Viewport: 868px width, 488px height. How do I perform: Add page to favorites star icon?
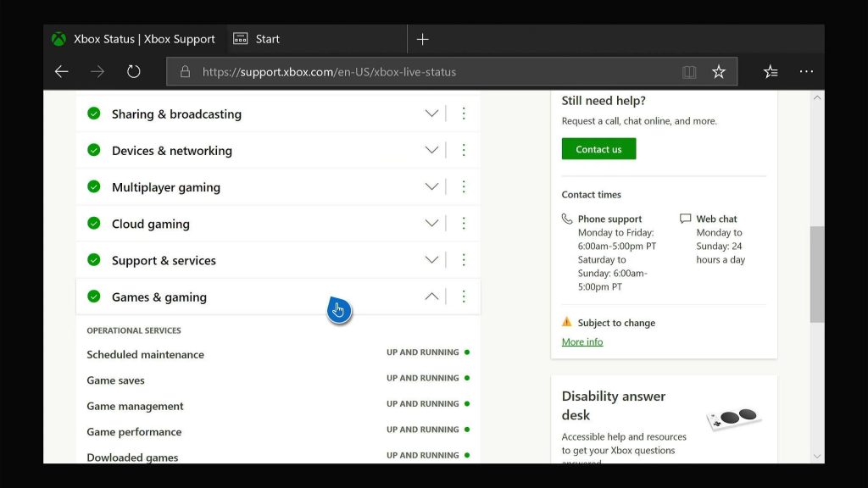(719, 72)
